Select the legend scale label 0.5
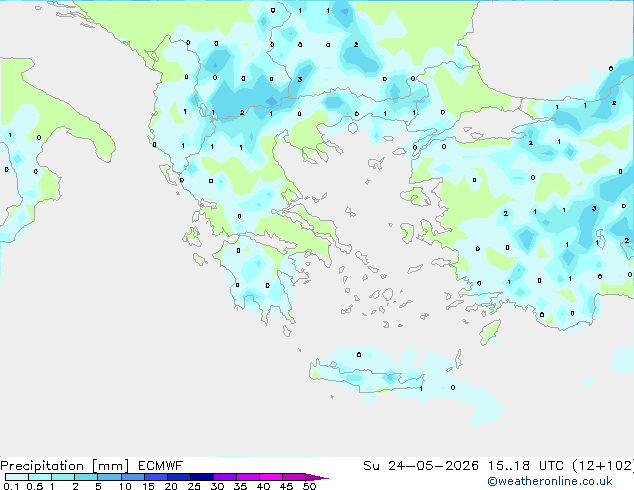Viewport: 634px width, 490px height. point(35,486)
